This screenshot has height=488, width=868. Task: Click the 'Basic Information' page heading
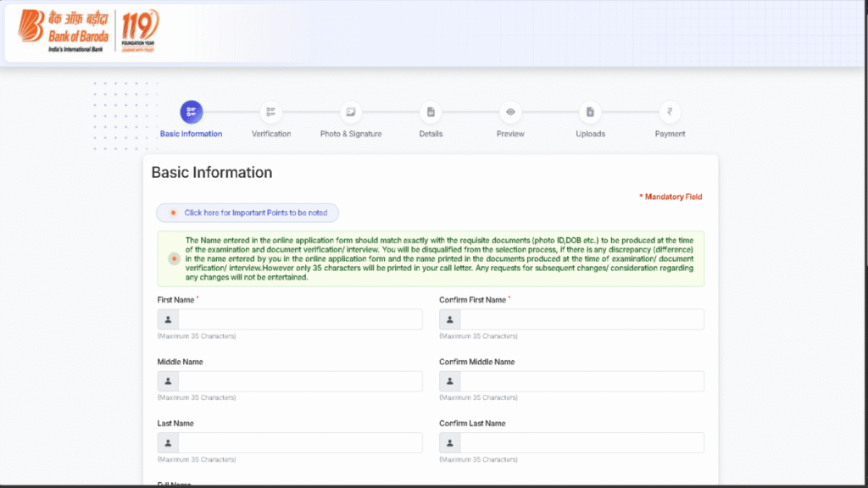211,173
